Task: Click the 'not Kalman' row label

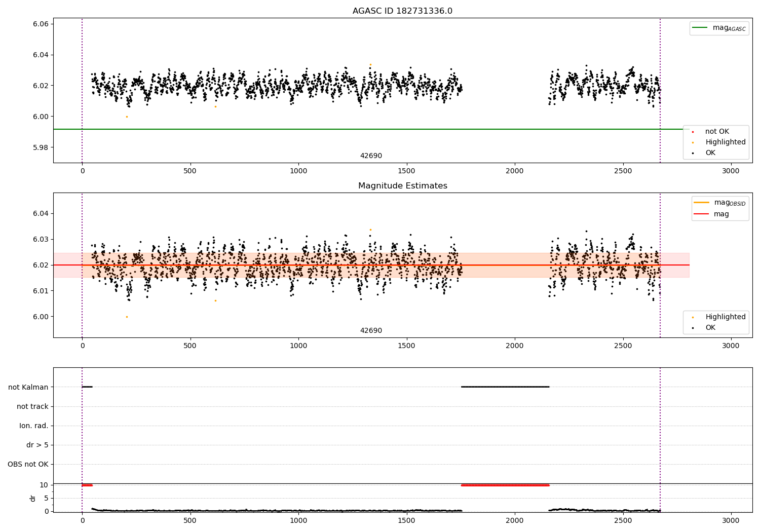Action: 28,387
